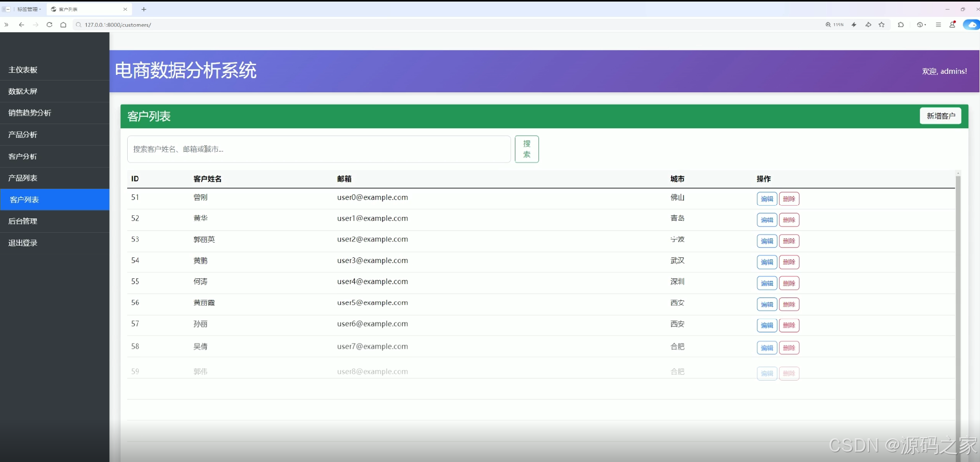Click city cell 佛山

pyautogui.click(x=677, y=197)
